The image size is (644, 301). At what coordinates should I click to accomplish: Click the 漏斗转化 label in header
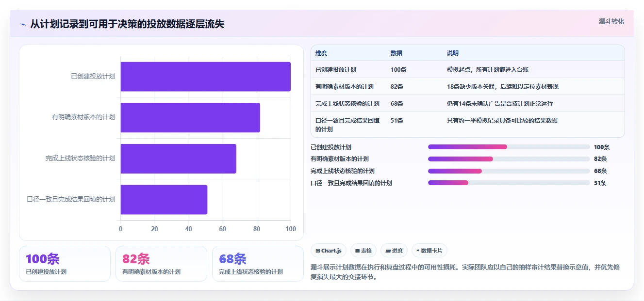[x=611, y=22]
